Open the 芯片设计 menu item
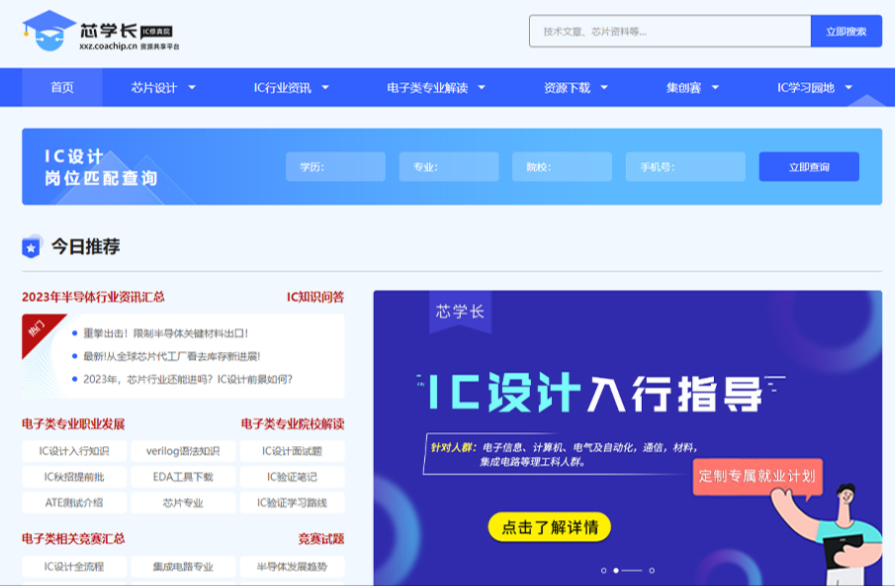895x586 pixels. click(154, 87)
